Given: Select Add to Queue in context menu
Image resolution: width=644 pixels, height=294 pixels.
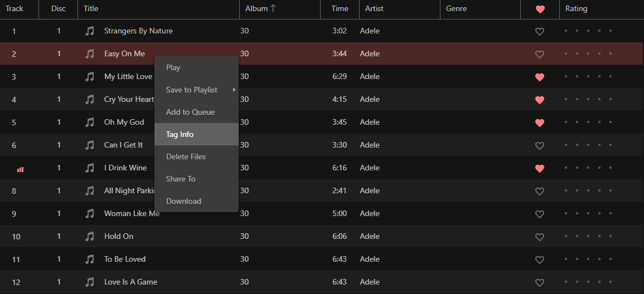Looking at the screenshot, I should 196,112.
